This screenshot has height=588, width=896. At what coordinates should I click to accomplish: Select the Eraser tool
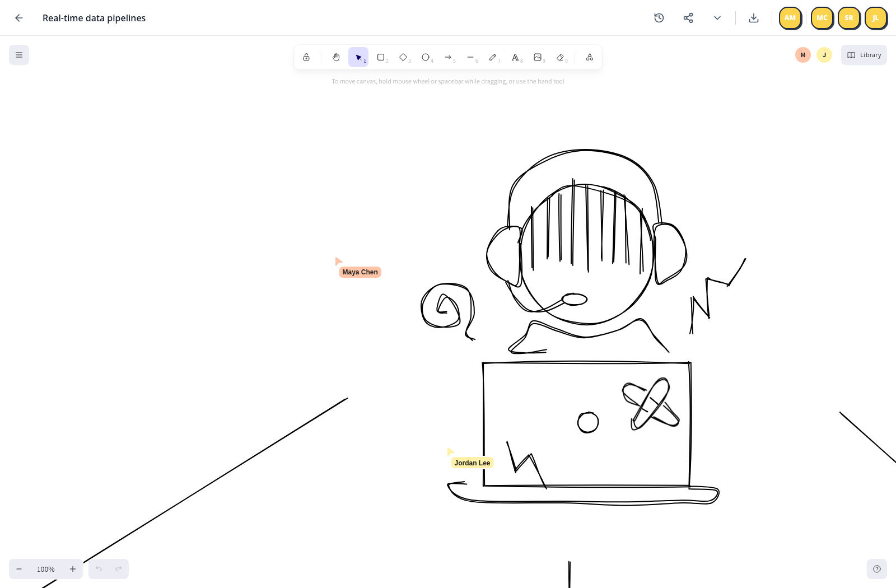click(x=561, y=57)
